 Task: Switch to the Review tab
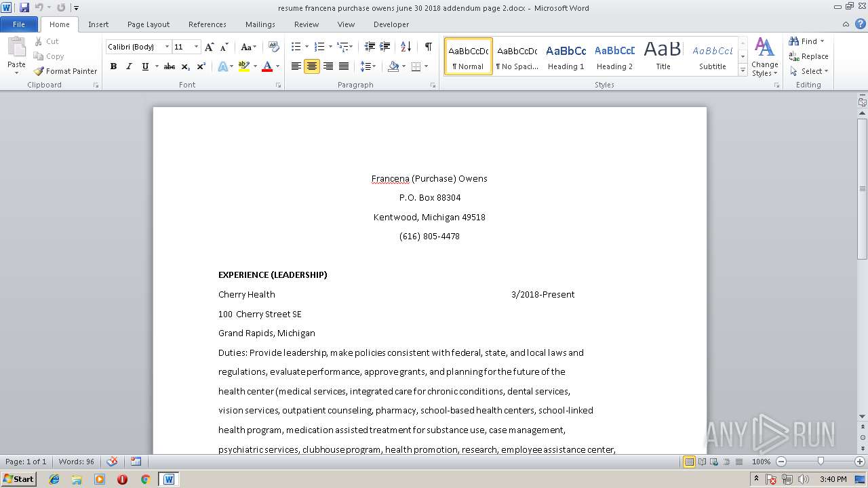[307, 24]
